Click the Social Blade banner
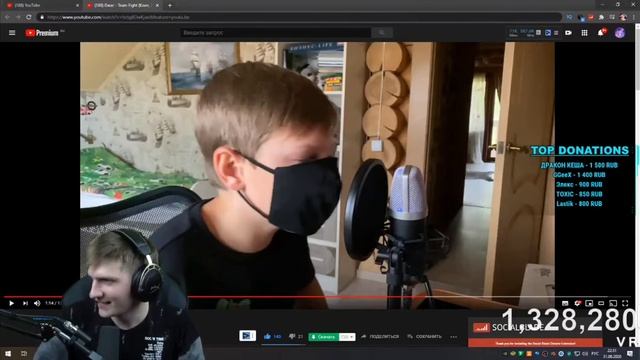 (535, 333)
